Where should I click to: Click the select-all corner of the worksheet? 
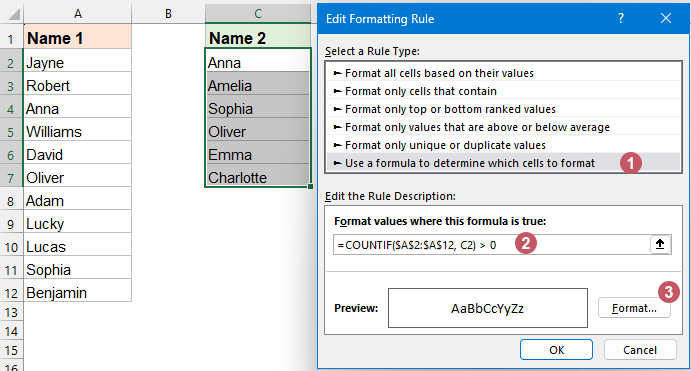point(12,14)
